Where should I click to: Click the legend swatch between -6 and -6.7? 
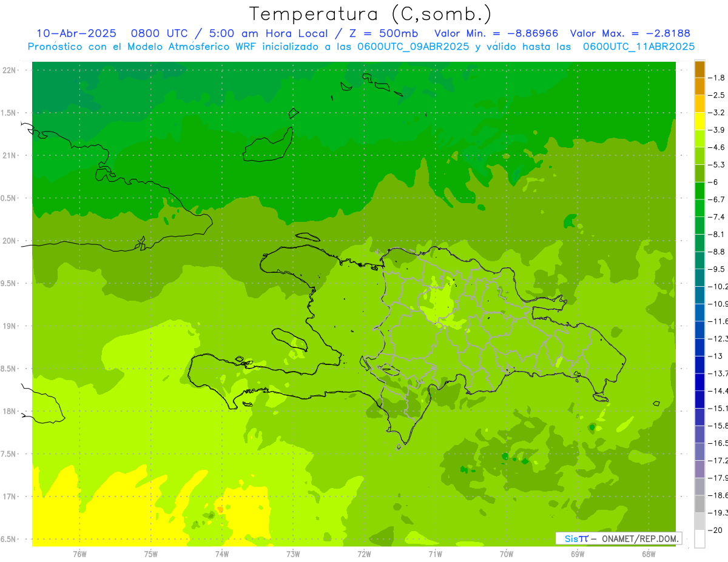[x=699, y=191]
